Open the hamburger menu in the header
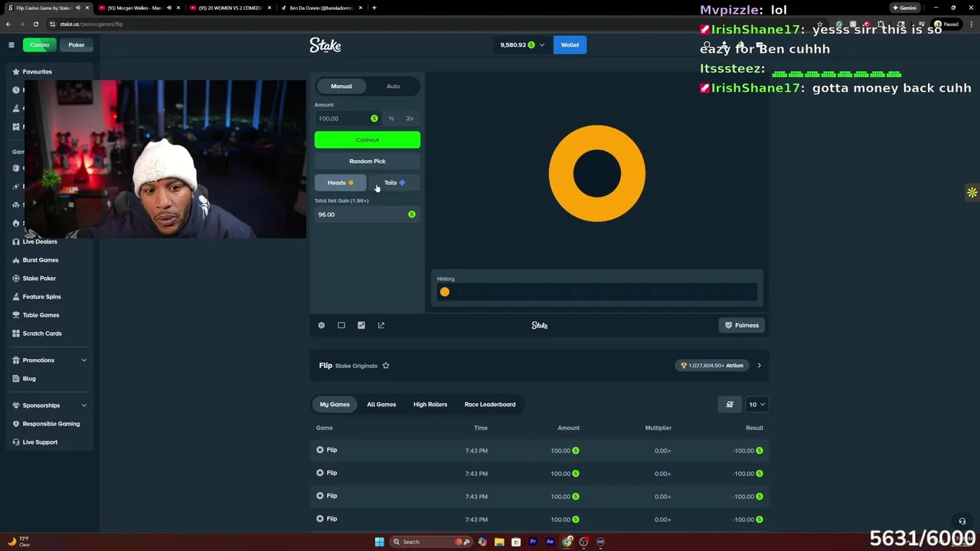Screen dimensions: 980x551 (x=11, y=45)
